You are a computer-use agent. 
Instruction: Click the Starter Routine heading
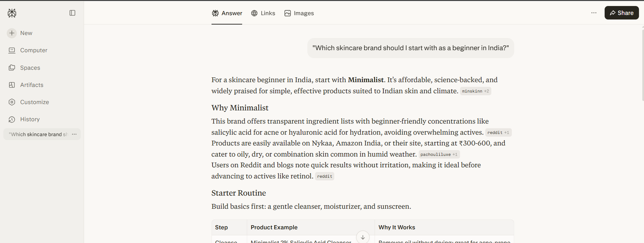[239, 193]
